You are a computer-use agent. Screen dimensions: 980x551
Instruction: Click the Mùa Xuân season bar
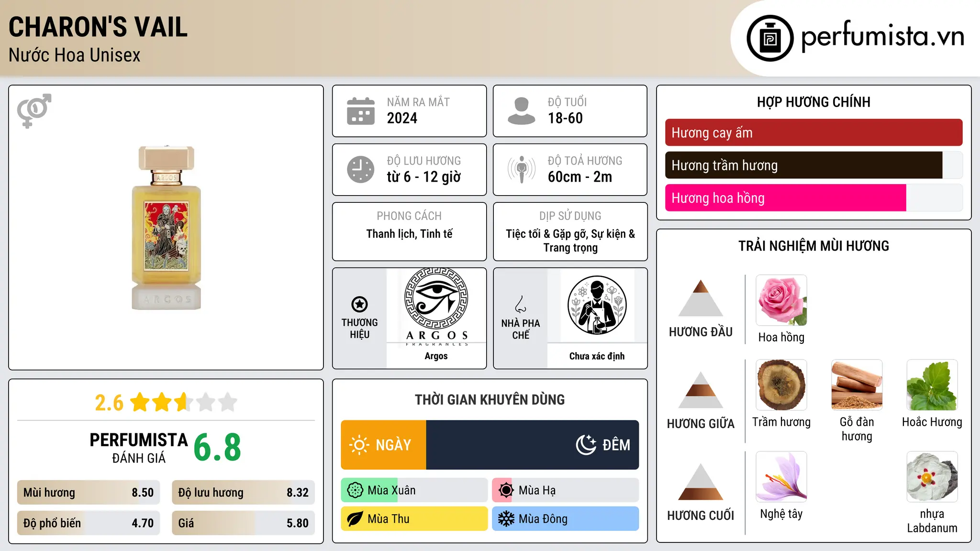click(x=414, y=490)
